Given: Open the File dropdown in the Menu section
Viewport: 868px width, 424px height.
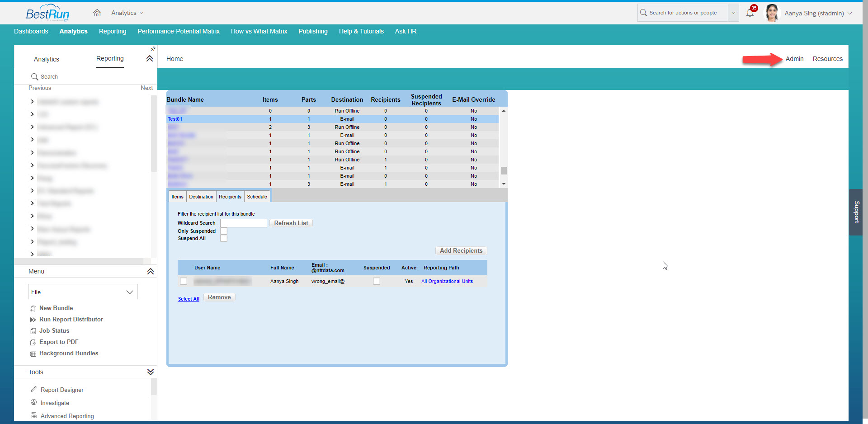Looking at the screenshot, I should 83,292.
